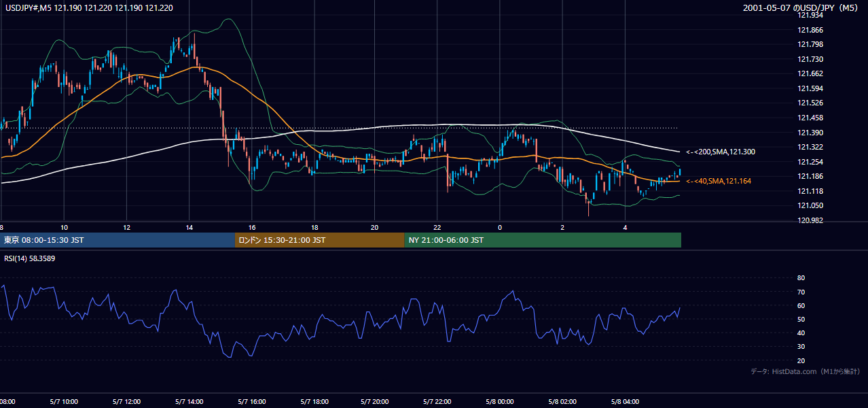Screen dimensions: 868x408
Task: Click bottom time label 5/7 20:00
Action: tap(375, 402)
